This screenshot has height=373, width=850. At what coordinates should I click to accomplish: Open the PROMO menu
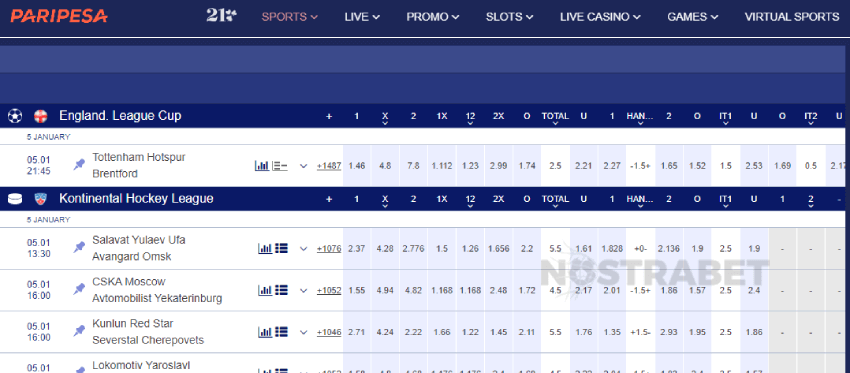(433, 17)
